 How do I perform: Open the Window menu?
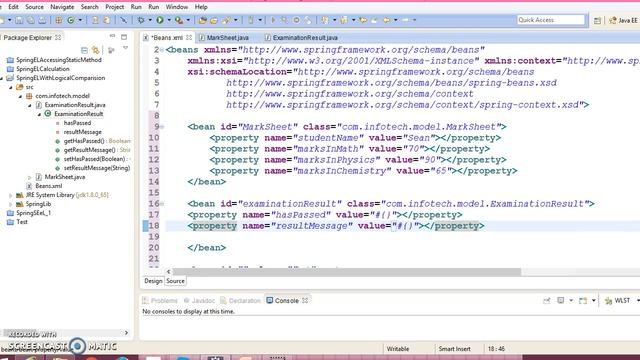click(x=177, y=7)
